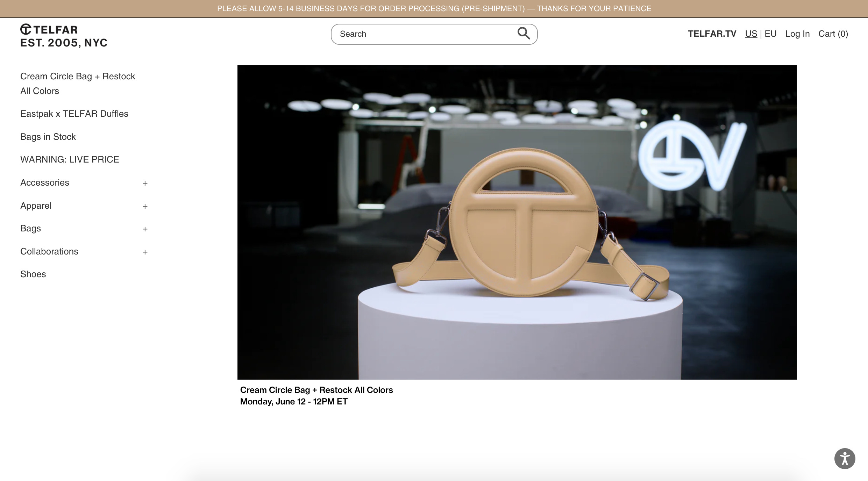868x481 pixels.
Task: Open Cream Circle Bag + Restock sidebar link
Action: (x=78, y=84)
